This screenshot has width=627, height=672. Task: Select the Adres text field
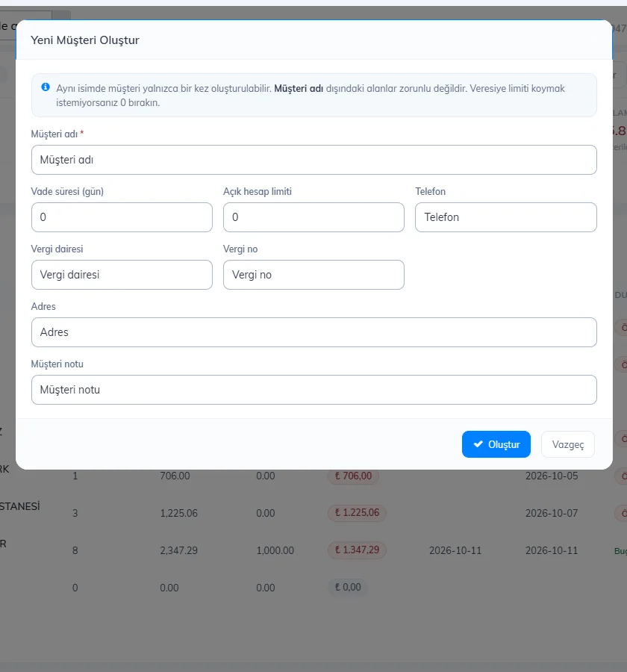pyautogui.click(x=313, y=332)
